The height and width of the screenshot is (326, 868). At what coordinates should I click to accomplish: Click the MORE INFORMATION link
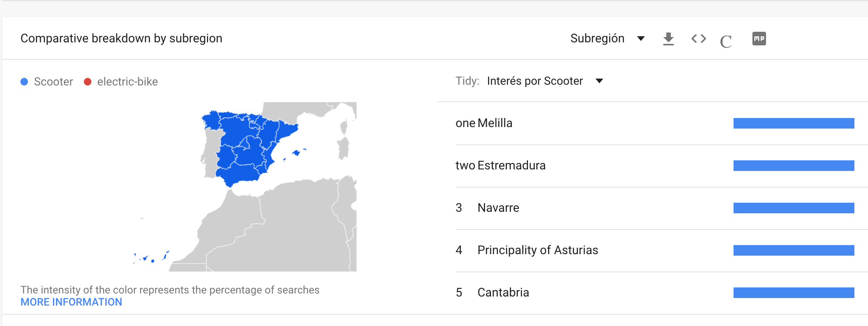coord(71,302)
